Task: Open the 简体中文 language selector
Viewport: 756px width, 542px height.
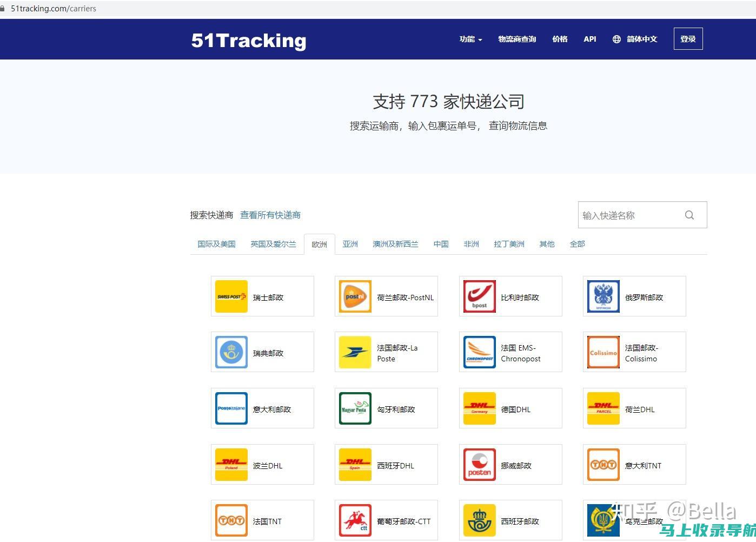Action: coord(642,39)
